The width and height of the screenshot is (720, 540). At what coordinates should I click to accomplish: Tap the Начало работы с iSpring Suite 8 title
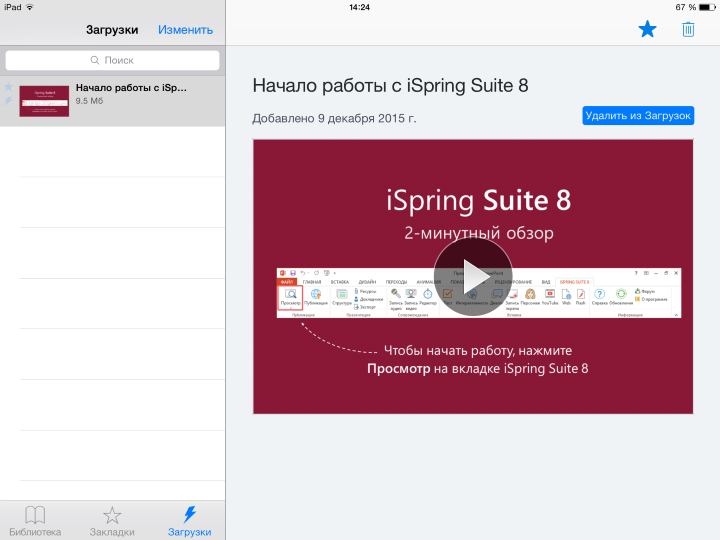coord(390,86)
